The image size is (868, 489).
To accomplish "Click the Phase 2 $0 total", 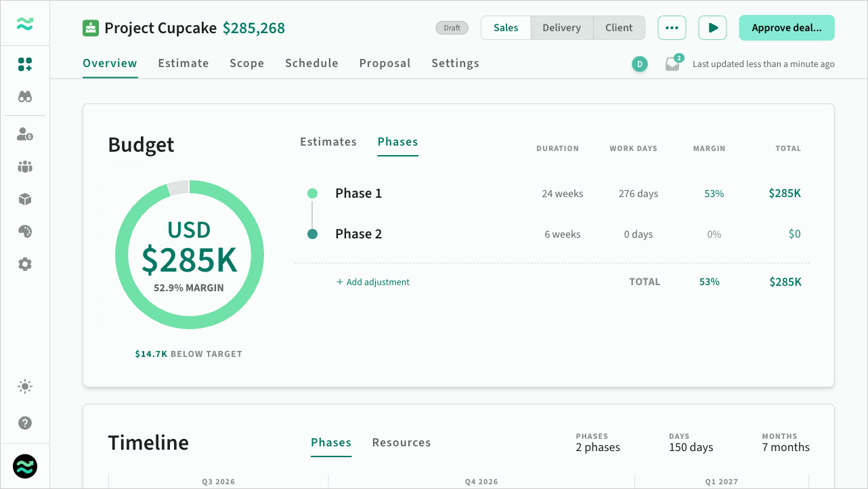I will (795, 234).
